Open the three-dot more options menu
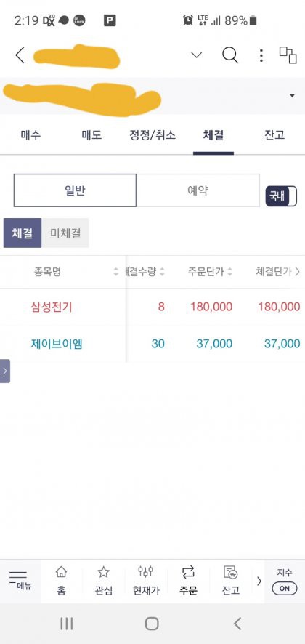The image size is (305, 644). pyautogui.click(x=261, y=55)
